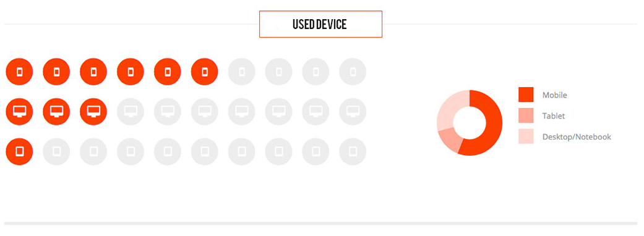Click the first grey tablet icon
644x236 pixels.
pos(56,151)
